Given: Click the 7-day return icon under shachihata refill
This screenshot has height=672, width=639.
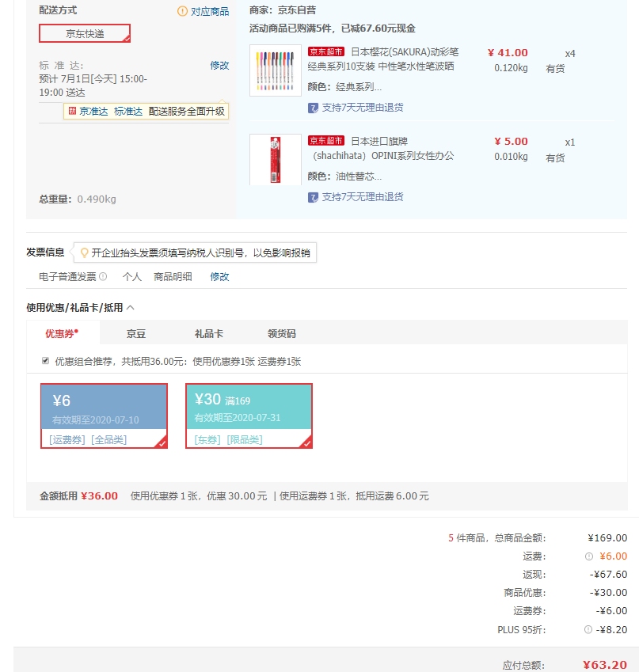Looking at the screenshot, I should point(313,197).
